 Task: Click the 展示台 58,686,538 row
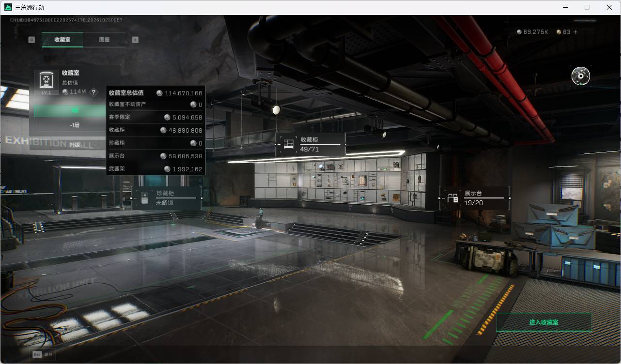point(155,156)
